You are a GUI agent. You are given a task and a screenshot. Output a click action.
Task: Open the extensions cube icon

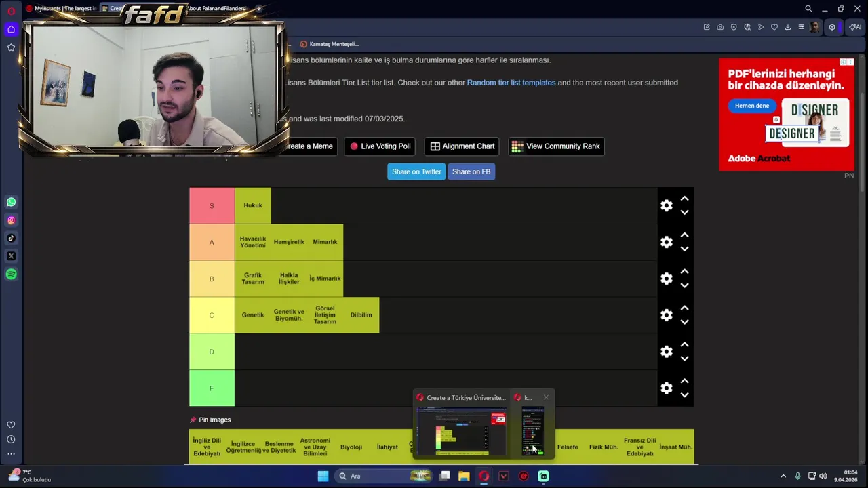click(x=832, y=27)
